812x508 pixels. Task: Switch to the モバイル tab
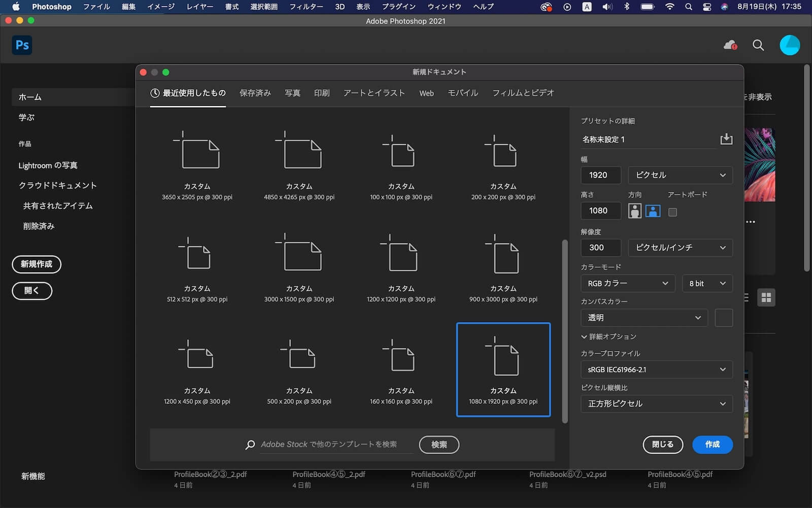click(463, 93)
